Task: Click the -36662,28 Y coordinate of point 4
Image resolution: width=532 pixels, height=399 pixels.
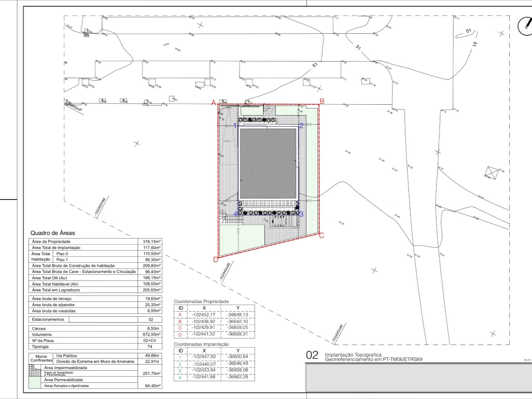Action: pos(238,377)
